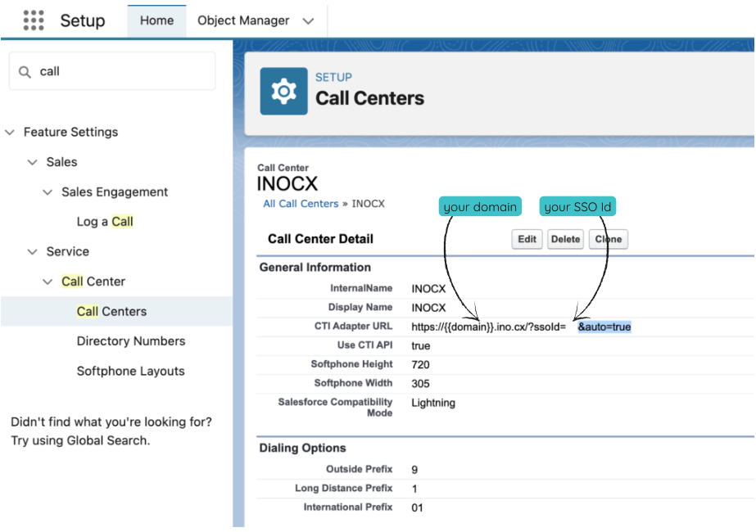The width and height of the screenshot is (756, 532).
Task: Collapse the Feature Settings section
Action: pyautogui.click(x=10, y=133)
